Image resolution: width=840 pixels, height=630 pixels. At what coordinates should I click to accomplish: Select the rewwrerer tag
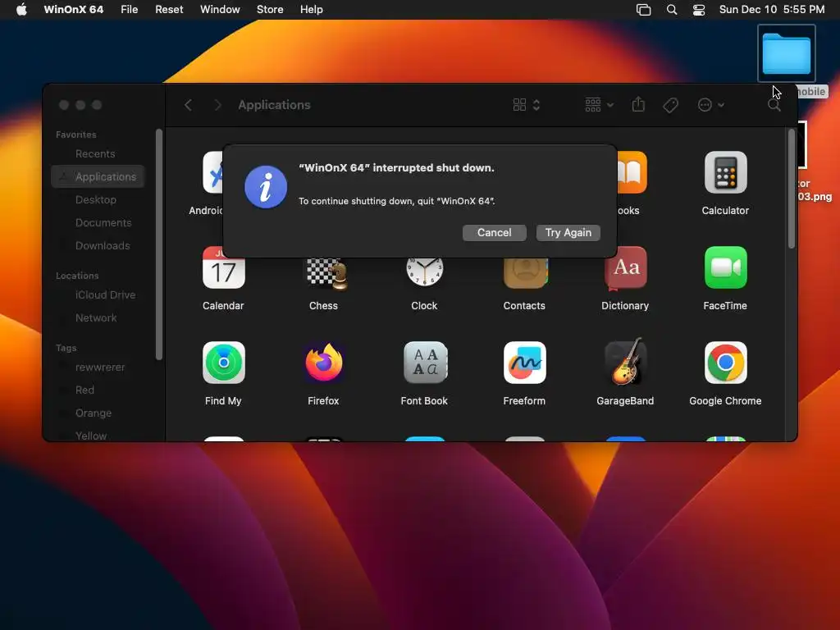tap(98, 367)
